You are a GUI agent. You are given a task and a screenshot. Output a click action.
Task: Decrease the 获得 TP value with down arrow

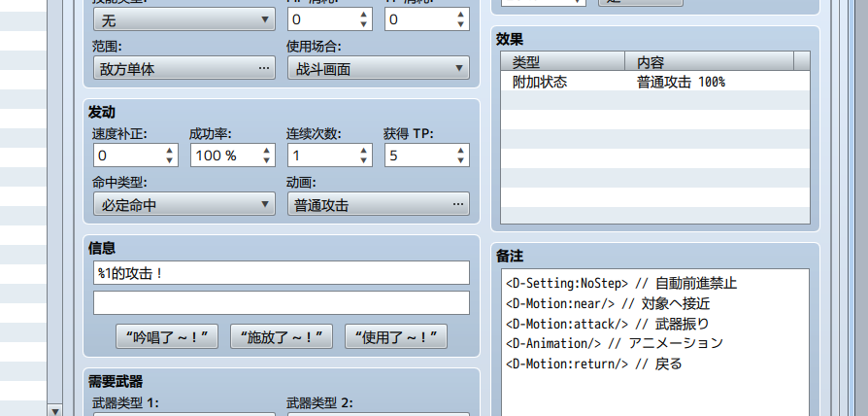(460, 160)
